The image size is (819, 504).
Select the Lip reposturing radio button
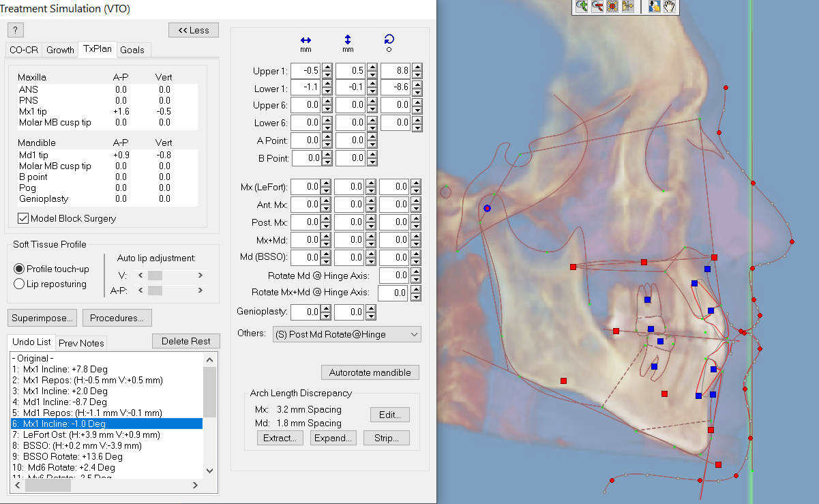pos(19,284)
